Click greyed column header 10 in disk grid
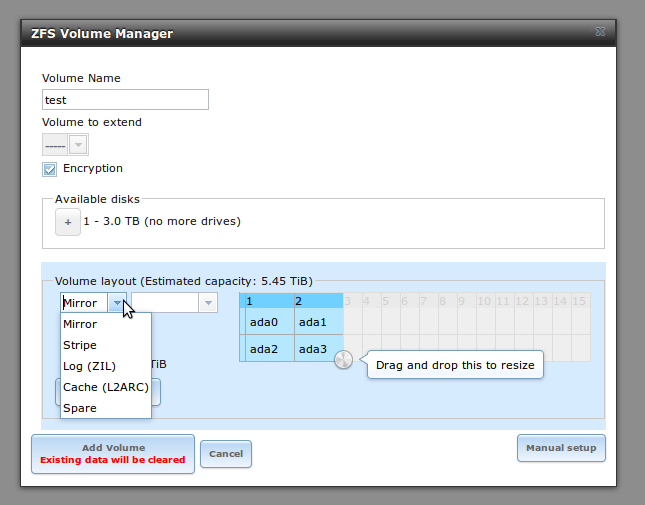645x505 pixels. 484,301
